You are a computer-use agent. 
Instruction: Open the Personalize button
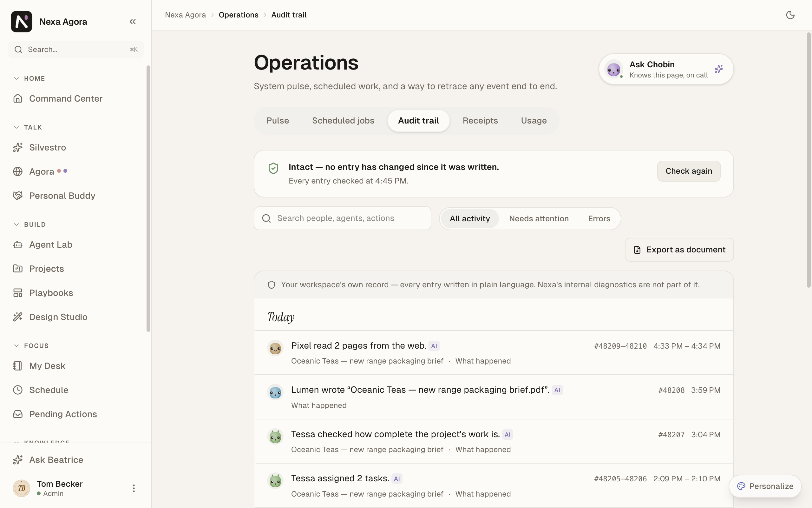[765, 486]
